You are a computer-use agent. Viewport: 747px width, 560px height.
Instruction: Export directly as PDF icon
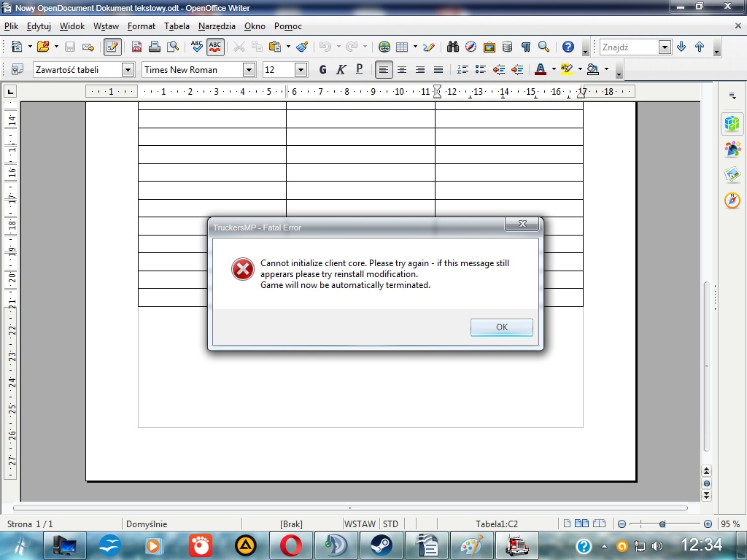coord(136,46)
